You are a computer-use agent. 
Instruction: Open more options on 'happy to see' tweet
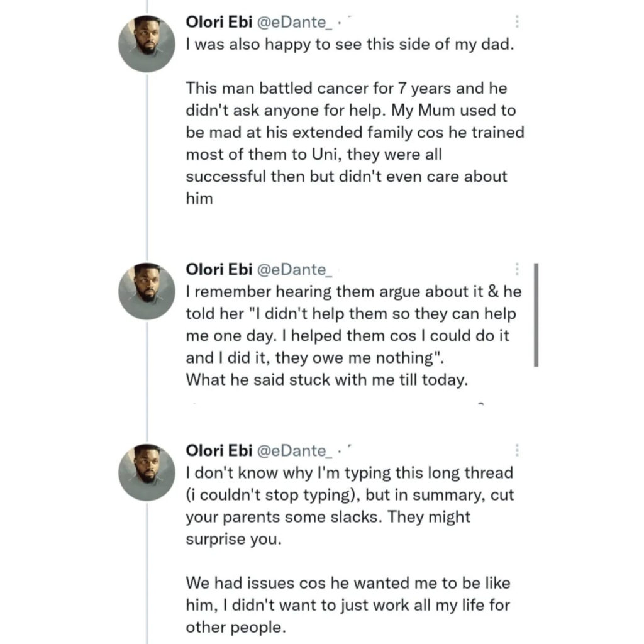(x=517, y=21)
